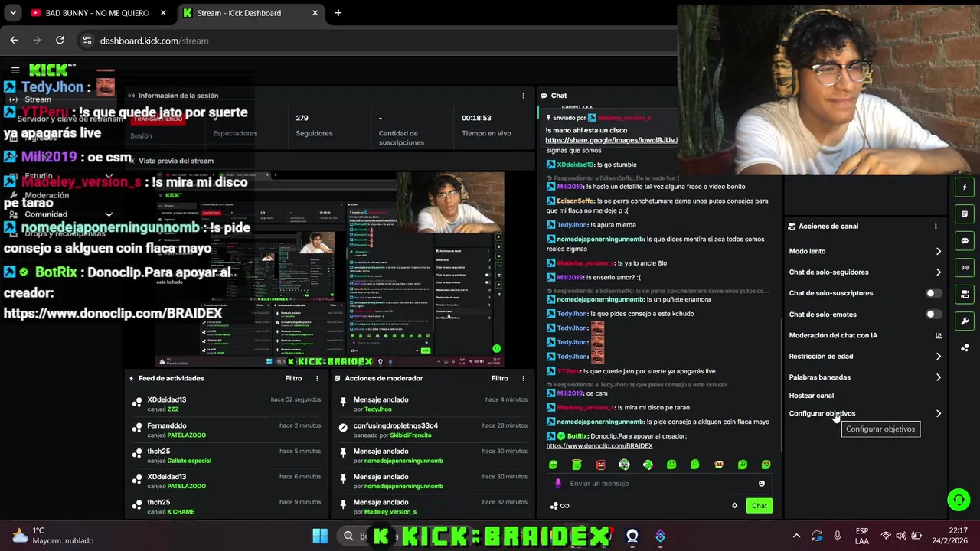Reload the browser page
The image size is (980, 551).
(60, 41)
